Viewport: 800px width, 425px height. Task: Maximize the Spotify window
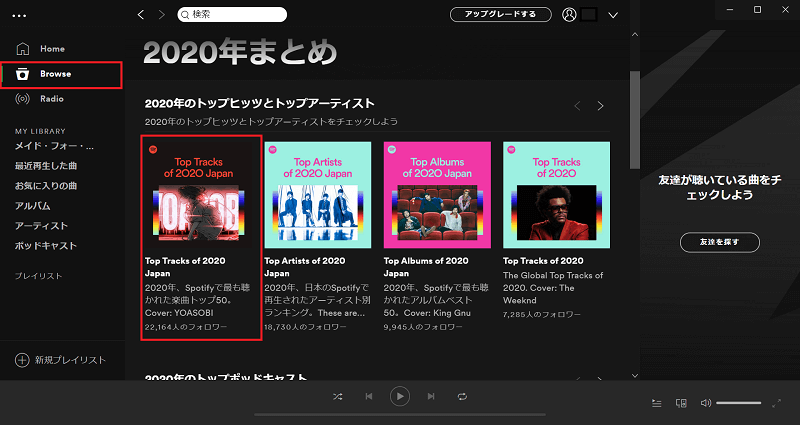758,10
